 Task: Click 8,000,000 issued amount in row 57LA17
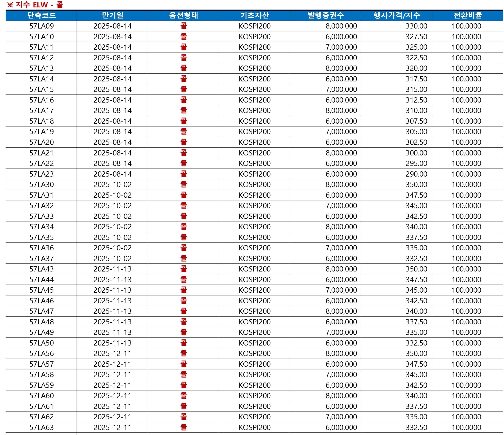pyautogui.click(x=341, y=111)
